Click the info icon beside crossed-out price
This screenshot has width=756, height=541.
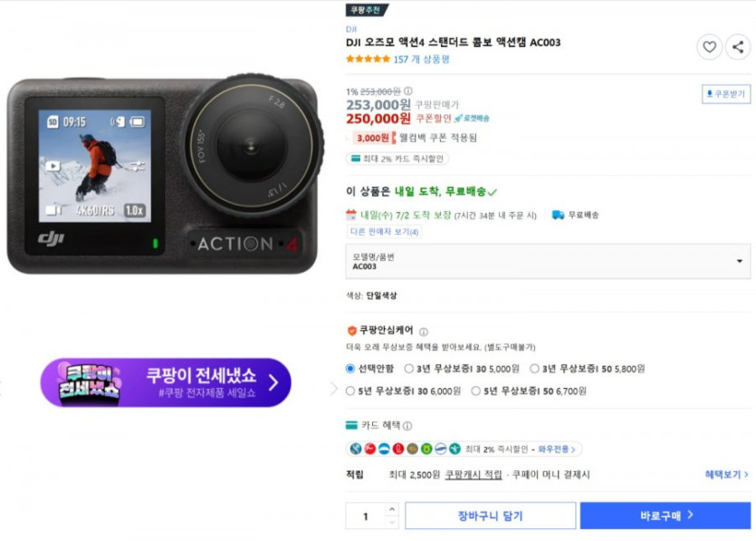(407, 92)
